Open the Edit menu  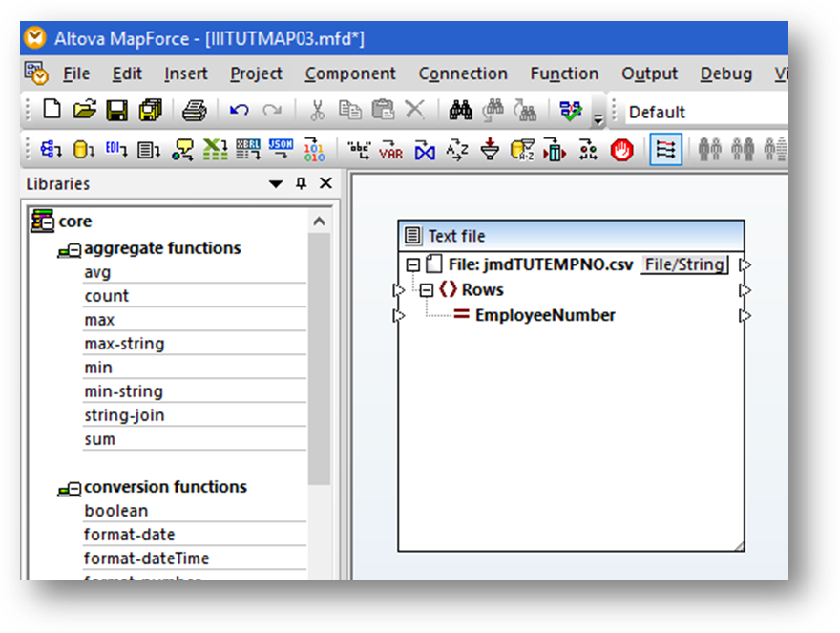[x=127, y=74]
